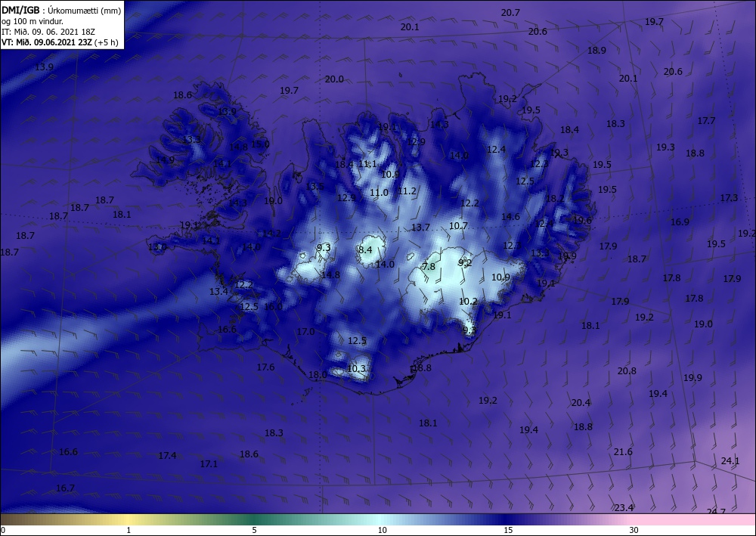Viewport: 756px width, 536px height.
Task: Click the 23.4 value on the map
Action: pyautogui.click(x=624, y=507)
